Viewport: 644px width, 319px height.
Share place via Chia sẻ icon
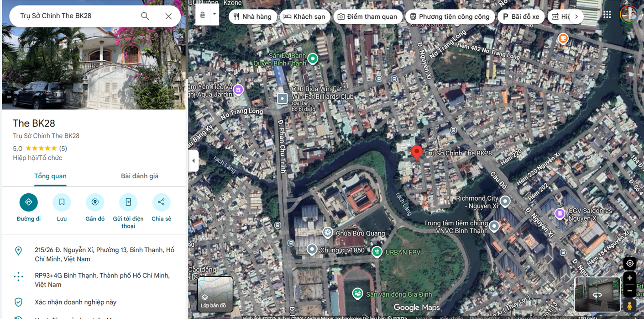161,202
